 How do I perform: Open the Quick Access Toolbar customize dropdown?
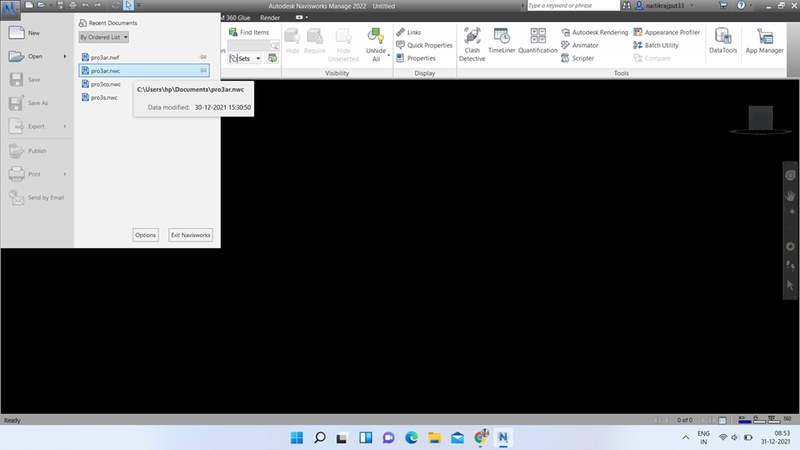pyautogui.click(x=139, y=5)
